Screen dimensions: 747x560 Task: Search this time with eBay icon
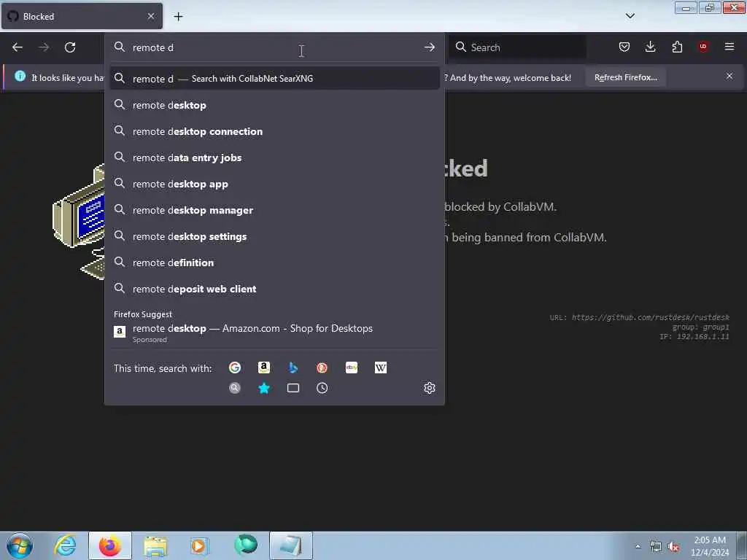[352, 367]
